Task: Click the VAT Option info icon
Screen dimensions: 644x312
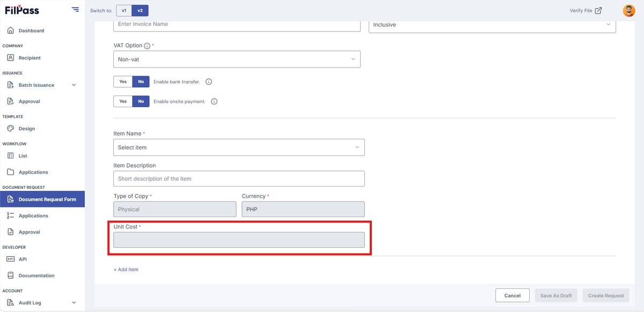Action: pyautogui.click(x=147, y=46)
